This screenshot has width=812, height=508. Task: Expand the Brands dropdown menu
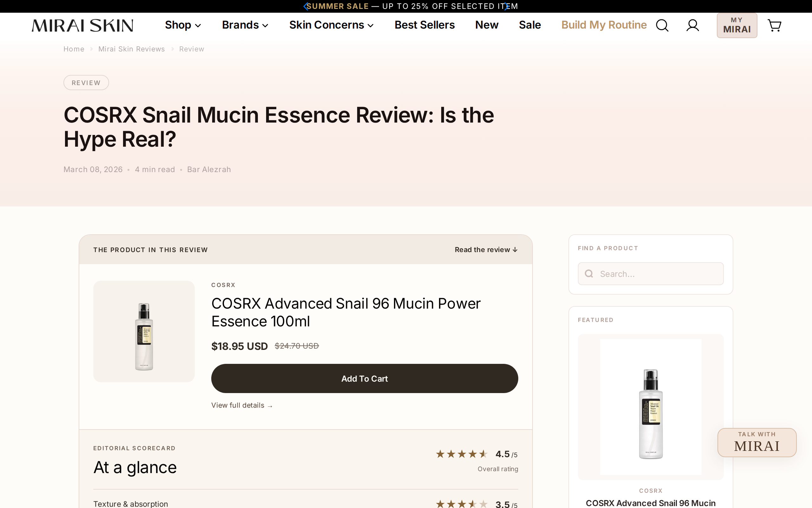pyautogui.click(x=245, y=25)
